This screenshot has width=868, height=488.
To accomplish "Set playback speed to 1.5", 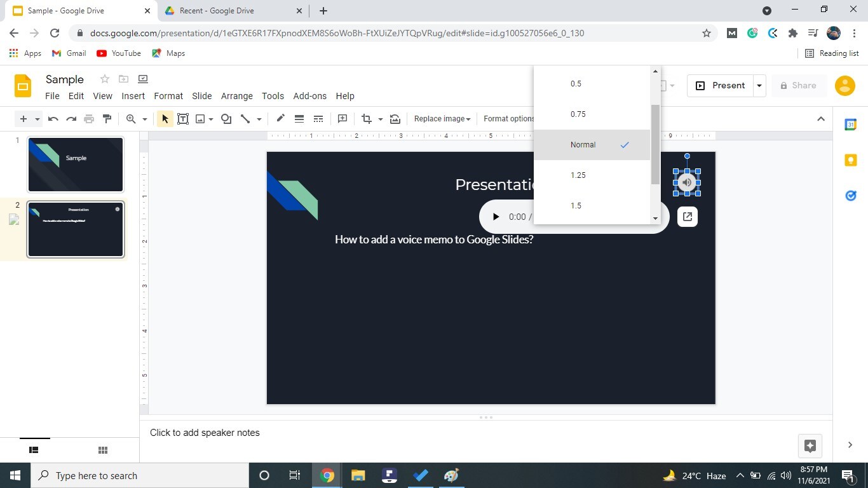I will (576, 205).
